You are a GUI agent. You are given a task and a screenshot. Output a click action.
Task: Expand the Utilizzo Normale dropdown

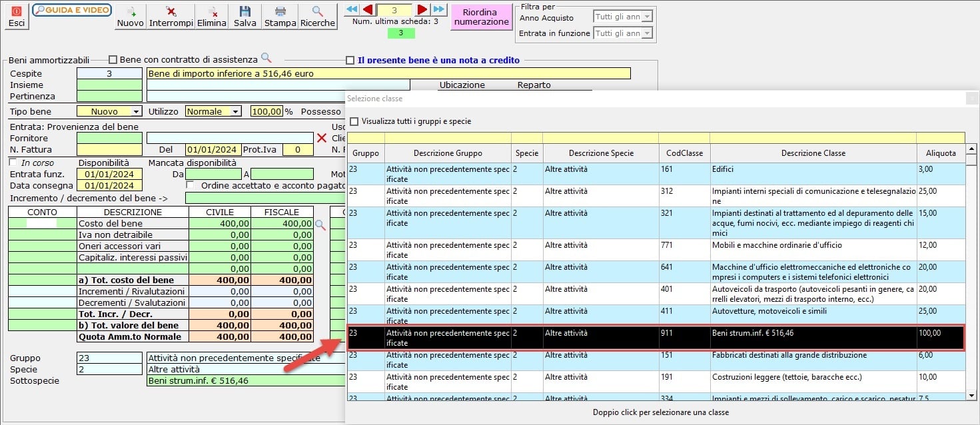pyautogui.click(x=235, y=112)
